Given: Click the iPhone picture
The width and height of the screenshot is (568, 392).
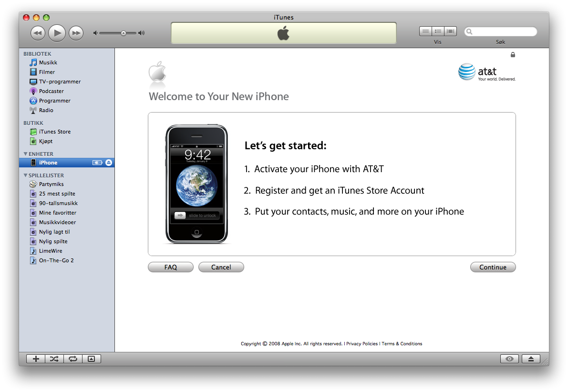Looking at the screenshot, I should 196,184.
